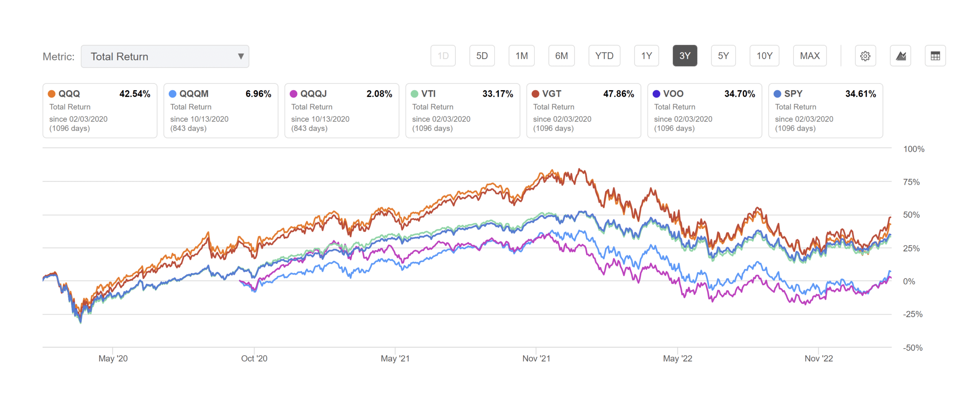Click the magenta QQQJ legend dot
This screenshot has width=980, height=403.
pyautogui.click(x=294, y=93)
